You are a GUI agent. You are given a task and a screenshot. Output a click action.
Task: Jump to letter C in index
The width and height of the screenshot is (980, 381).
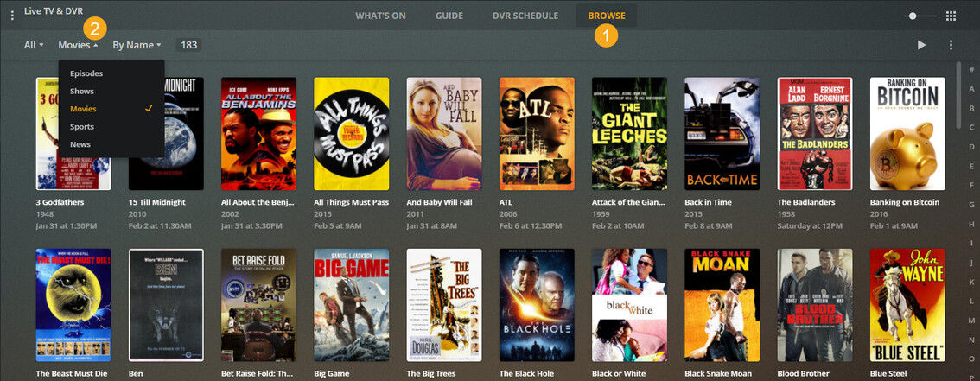click(971, 127)
